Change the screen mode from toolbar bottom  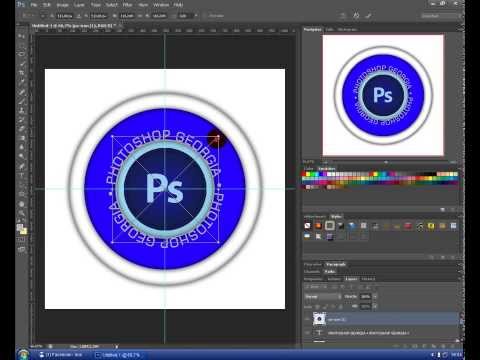(22, 249)
